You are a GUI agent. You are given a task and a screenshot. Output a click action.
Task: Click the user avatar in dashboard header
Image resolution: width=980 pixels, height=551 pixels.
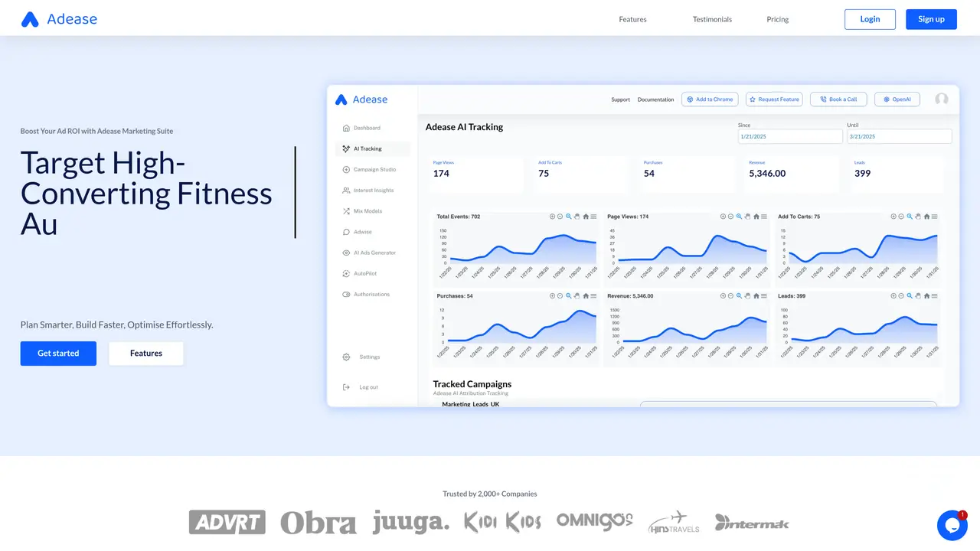pos(942,99)
